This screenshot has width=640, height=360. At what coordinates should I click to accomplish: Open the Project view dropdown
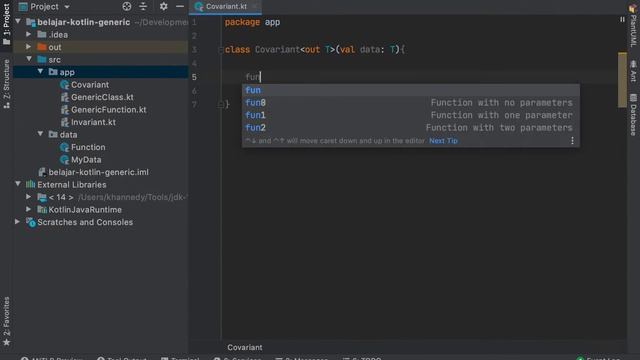pos(67,7)
